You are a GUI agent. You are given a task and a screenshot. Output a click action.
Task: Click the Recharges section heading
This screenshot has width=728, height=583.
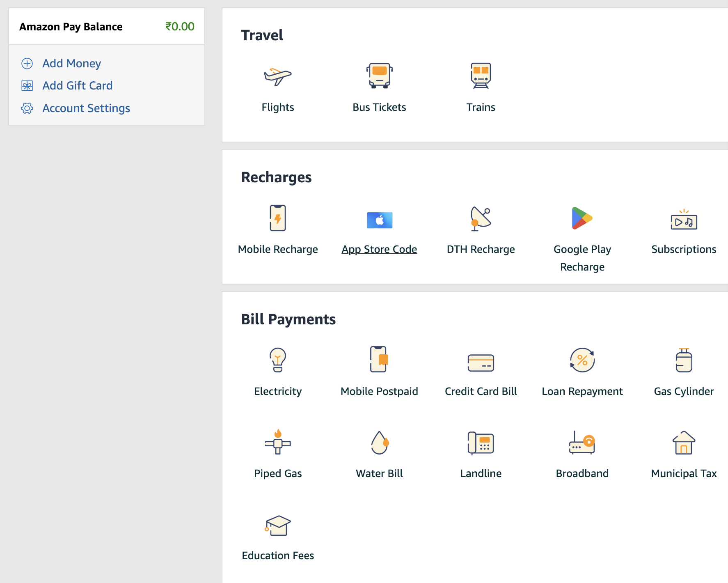[x=276, y=177]
